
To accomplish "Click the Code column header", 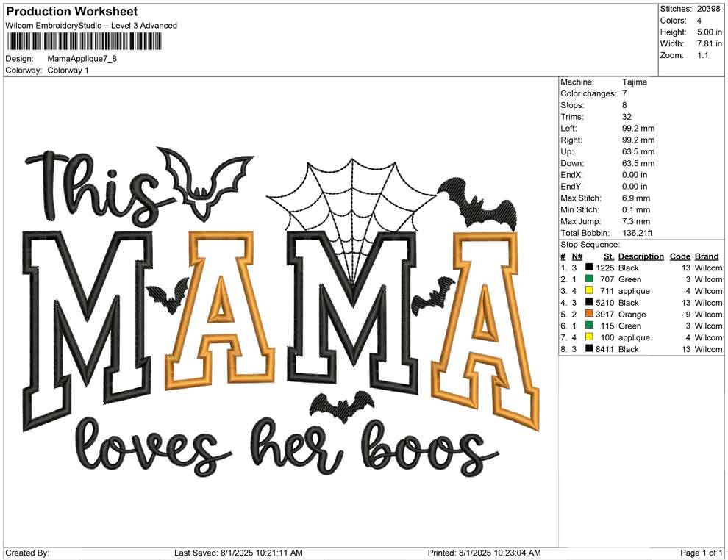I will 679,256.
